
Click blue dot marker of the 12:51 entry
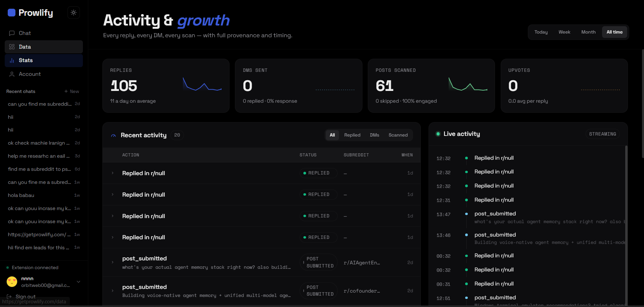(x=466, y=298)
